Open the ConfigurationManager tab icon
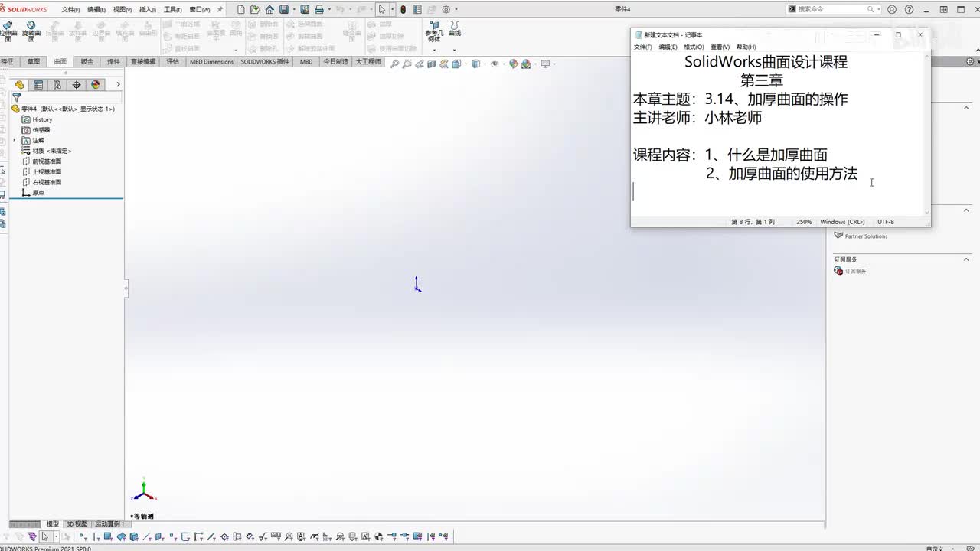The height and width of the screenshot is (551, 980). pyautogui.click(x=57, y=85)
